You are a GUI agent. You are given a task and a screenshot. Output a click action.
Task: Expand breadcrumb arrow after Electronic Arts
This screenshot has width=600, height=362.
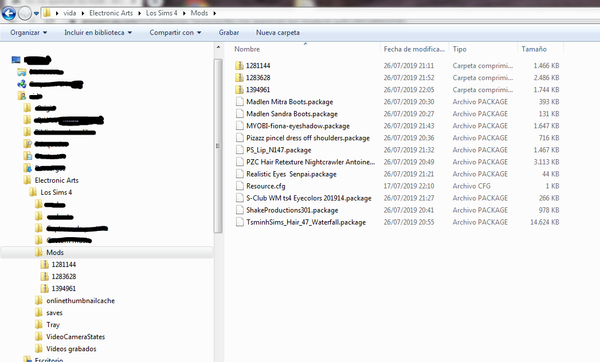[x=140, y=13]
